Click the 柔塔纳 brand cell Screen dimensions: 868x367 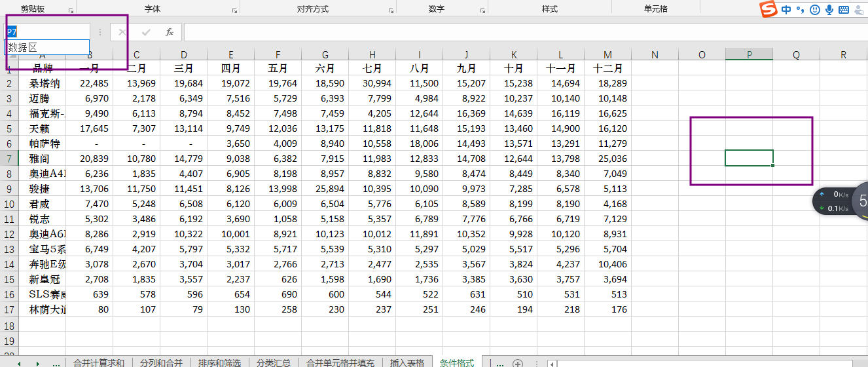pos(43,83)
